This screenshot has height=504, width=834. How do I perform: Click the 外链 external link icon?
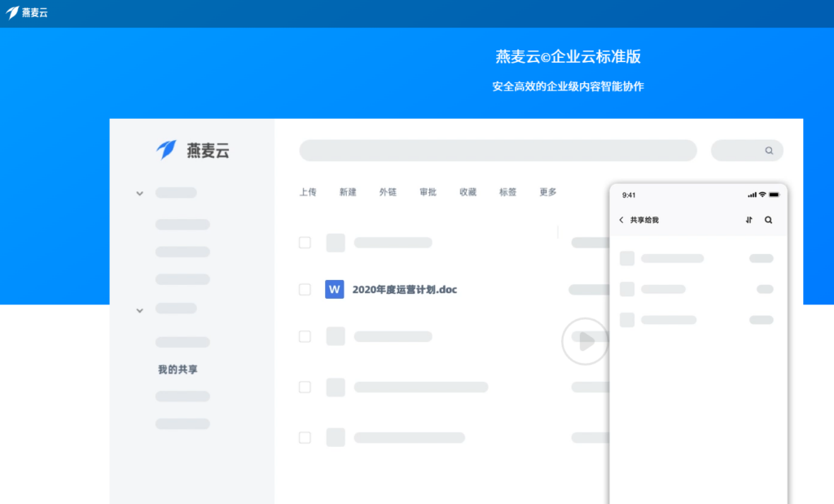(x=388, y=192)
